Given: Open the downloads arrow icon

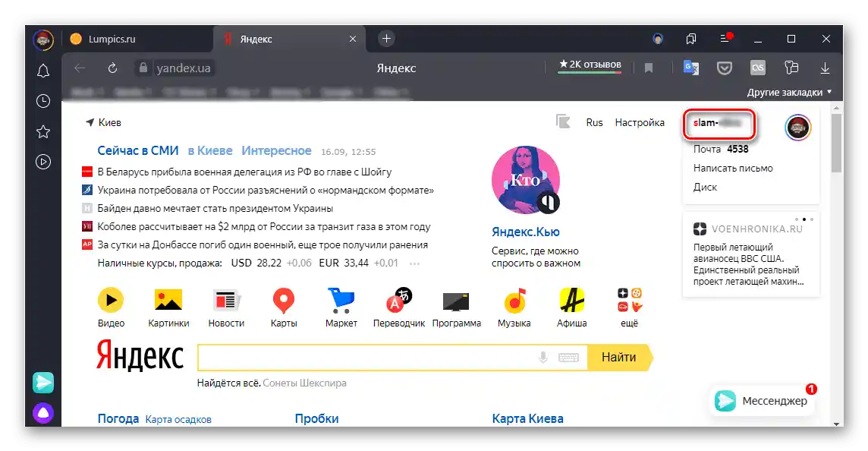Looking at the screenshot, I should [x=825, y=68].
